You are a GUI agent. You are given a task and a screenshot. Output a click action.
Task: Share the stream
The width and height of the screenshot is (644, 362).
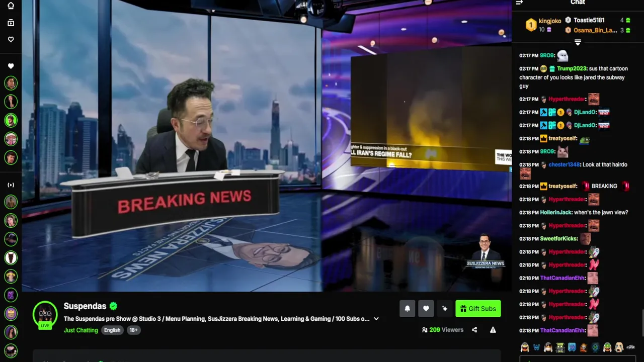tap(474, 330)
